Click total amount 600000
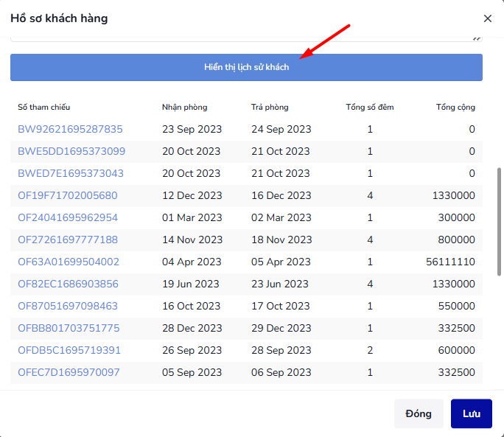504x437 pixels. [x=456, y=350]
